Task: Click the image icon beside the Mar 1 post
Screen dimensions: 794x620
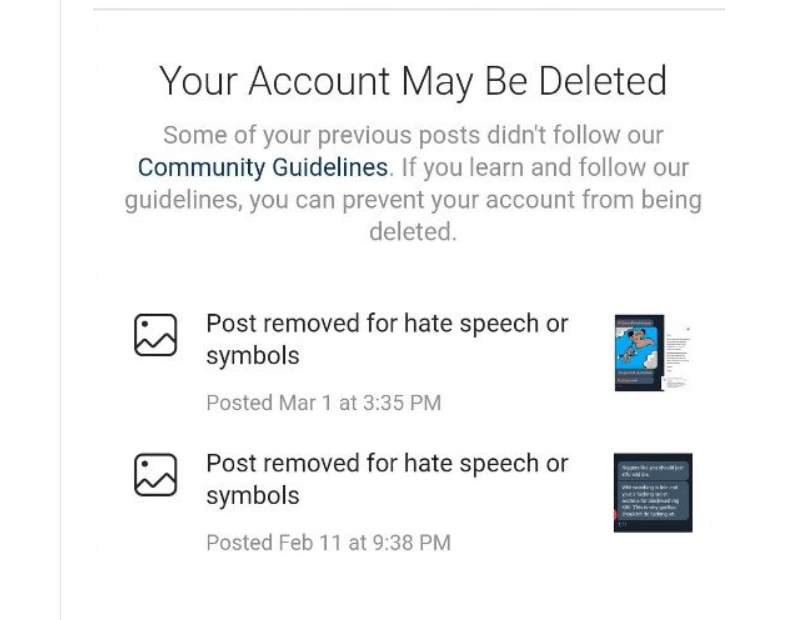Action: point(155,335)
